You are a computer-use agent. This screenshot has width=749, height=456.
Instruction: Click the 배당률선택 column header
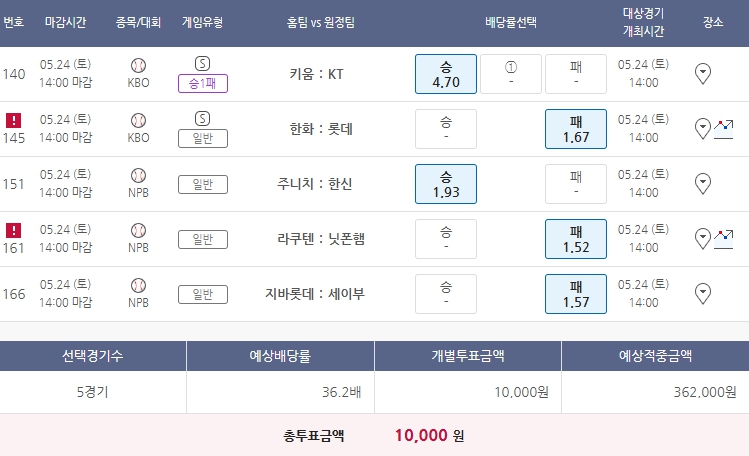coord(510,22)
